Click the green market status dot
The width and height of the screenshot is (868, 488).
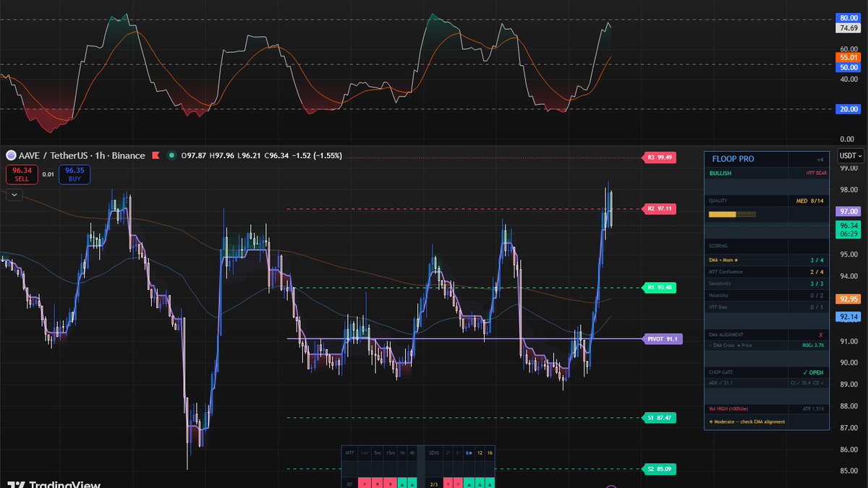(171, 155)
